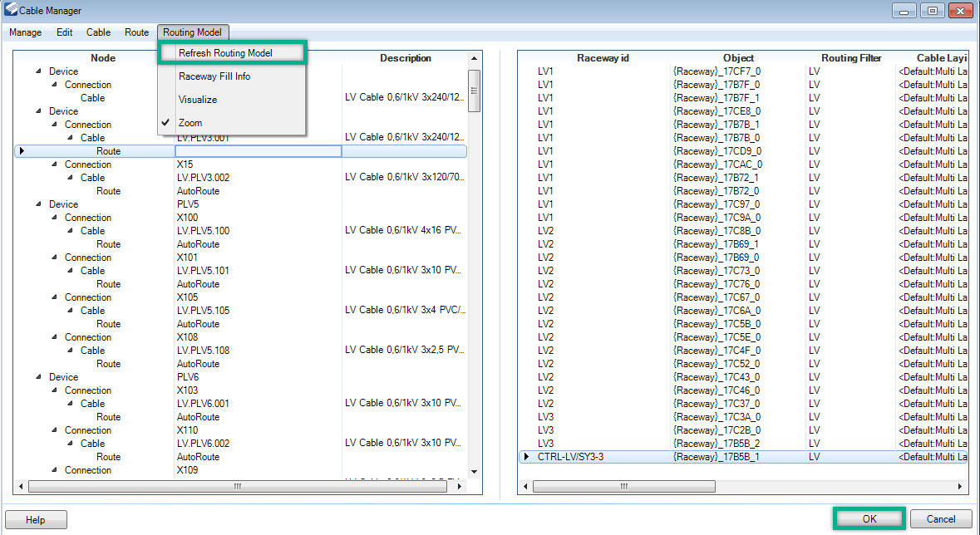The height and width of the screenshot is (535, 980).
Task: Collapse the LV.PLV6.001 Cable node
Action: [70, 404]
